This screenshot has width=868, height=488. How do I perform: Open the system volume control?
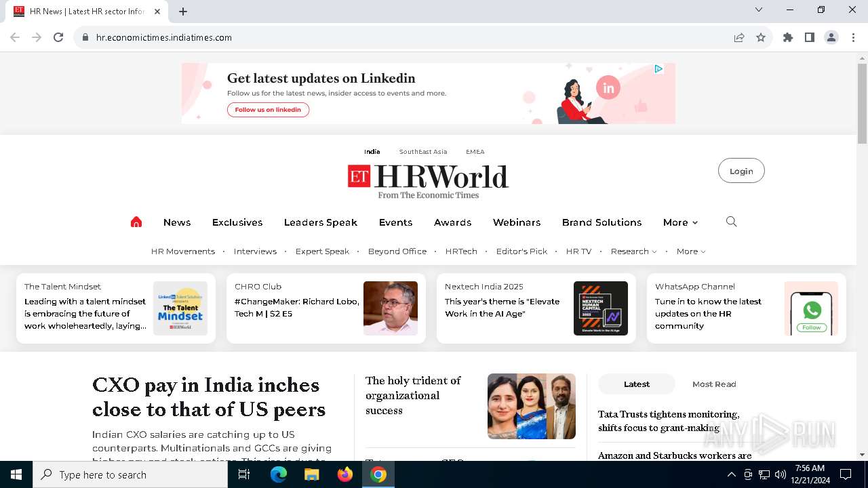click(781, 474)
